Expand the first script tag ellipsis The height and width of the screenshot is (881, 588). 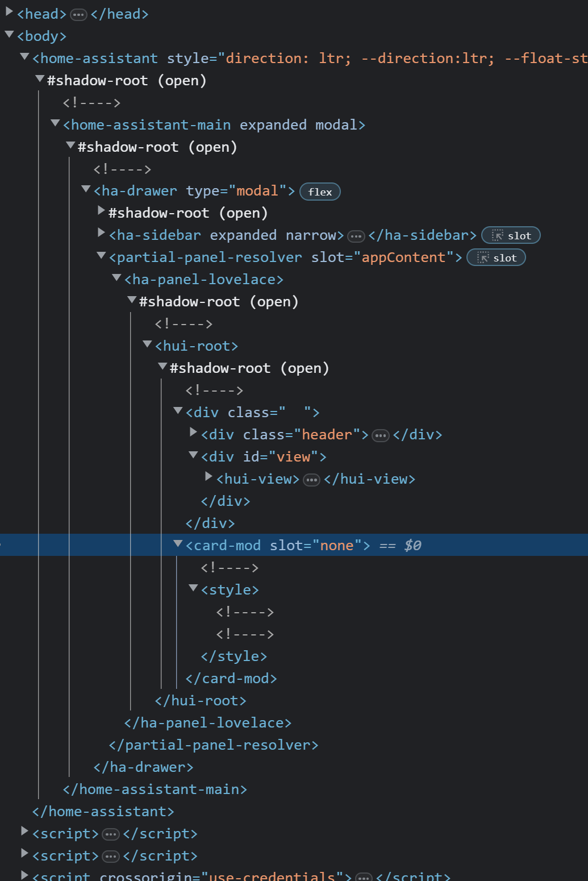(x=111, y=835)
